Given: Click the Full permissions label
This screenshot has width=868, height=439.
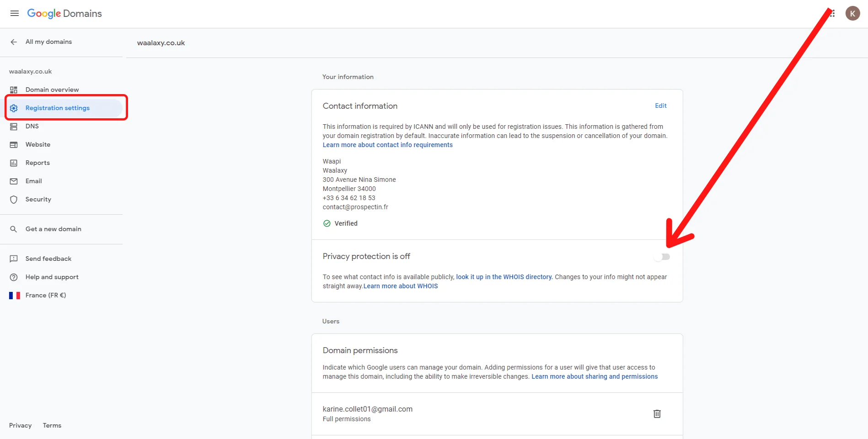Looking at the screenshot, I should pyautogui.click(x=347, y=419).
